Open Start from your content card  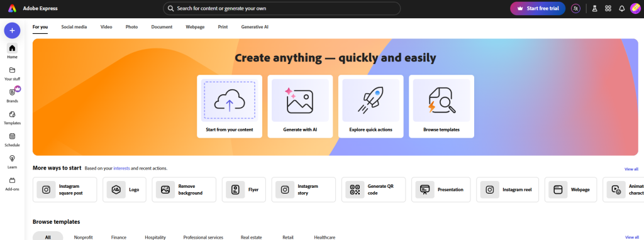tap(230, 106)
